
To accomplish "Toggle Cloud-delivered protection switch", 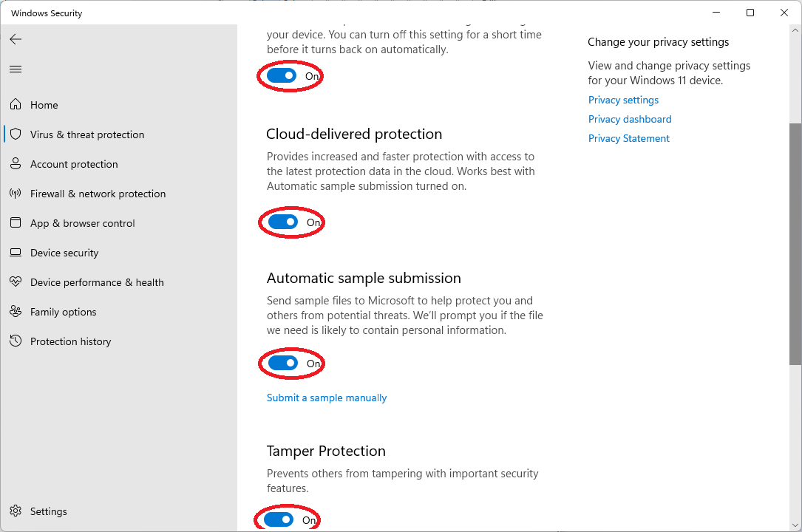I will pyautogui.click(x=283, y=222).
